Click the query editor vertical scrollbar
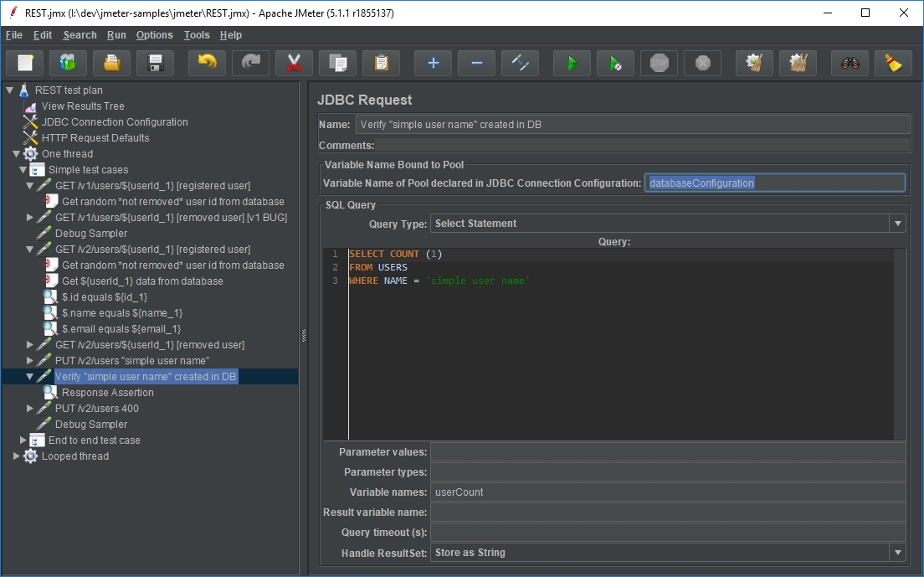This screenshot has height=577, width=924. [x=899, y=344]
